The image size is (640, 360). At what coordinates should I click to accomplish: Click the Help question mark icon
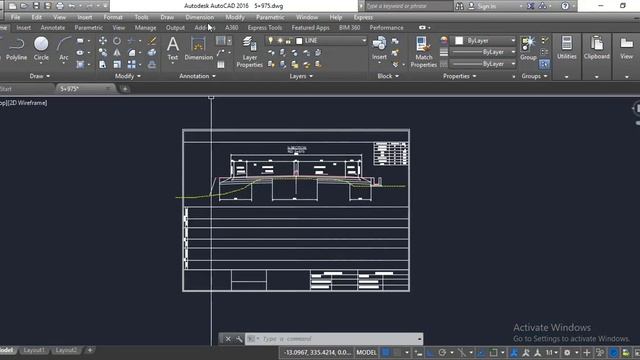pos(565,6)
